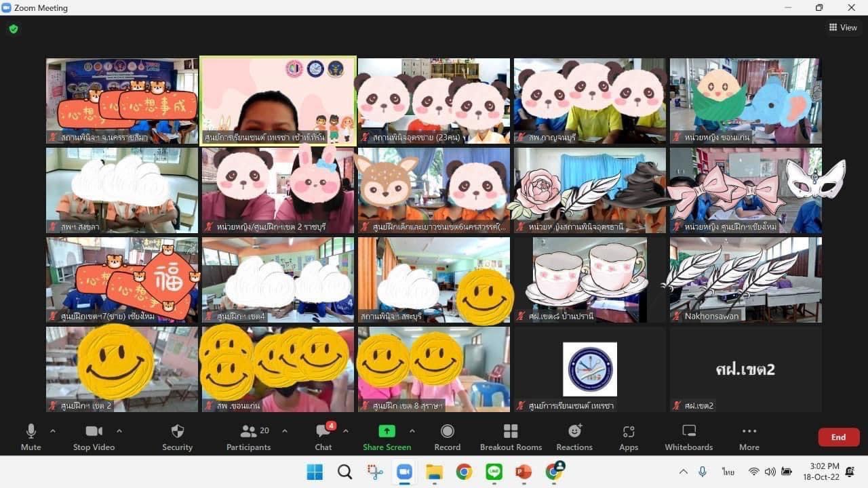Open Breakout Rooms
This screenshot has height=488, width=868.
tap(511, 437)
